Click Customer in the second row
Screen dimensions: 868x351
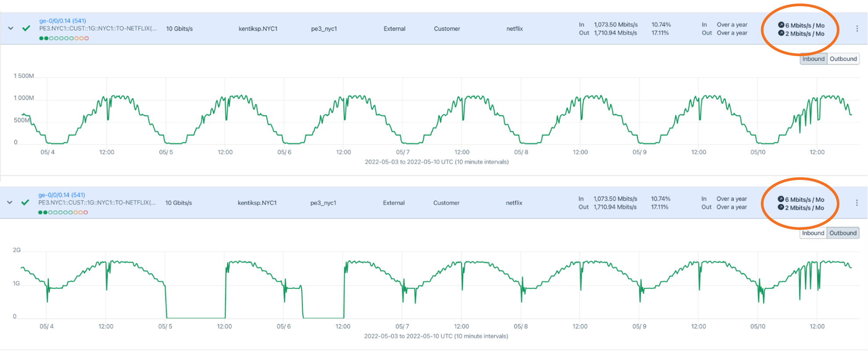[x=447, y=203]
